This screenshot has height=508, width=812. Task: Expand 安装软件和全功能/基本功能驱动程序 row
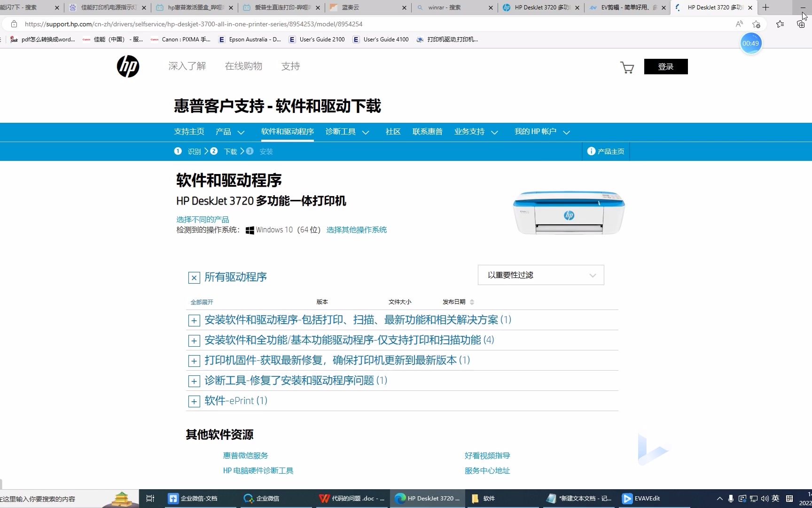point(194,341)
